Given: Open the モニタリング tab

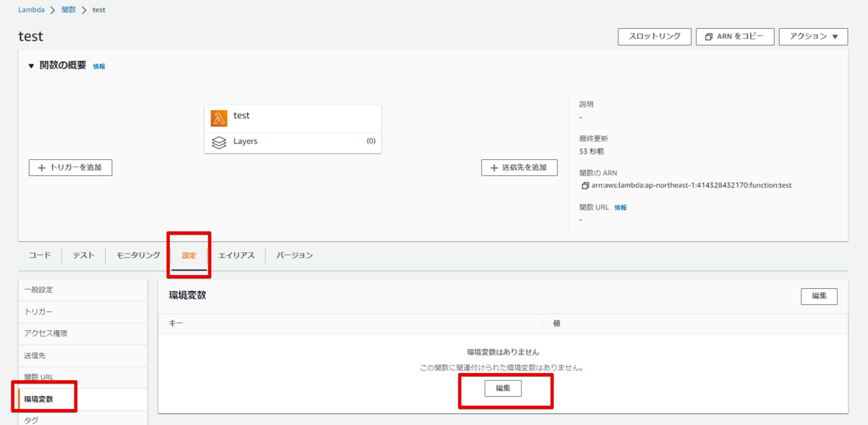Looking at the screenshot, I should point(137,255).
